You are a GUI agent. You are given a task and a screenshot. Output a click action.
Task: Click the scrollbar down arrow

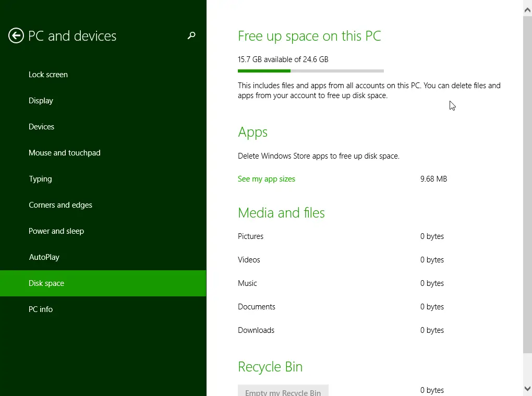(527, 389)
